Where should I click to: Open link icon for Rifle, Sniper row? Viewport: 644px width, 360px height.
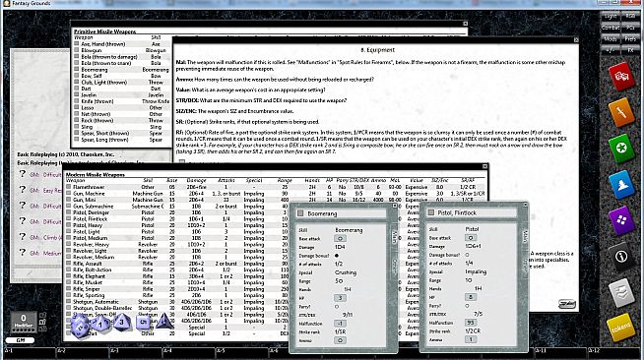coord(69,288)
